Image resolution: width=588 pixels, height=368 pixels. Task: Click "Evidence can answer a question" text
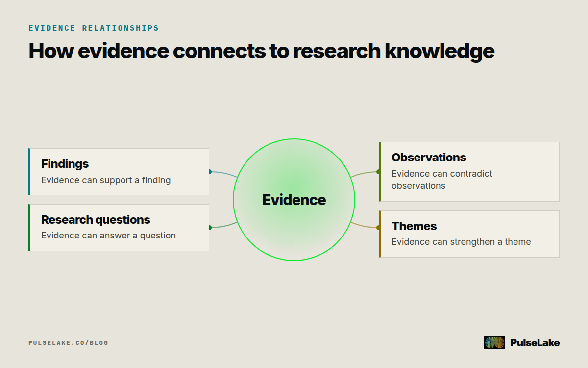[108, 236]
